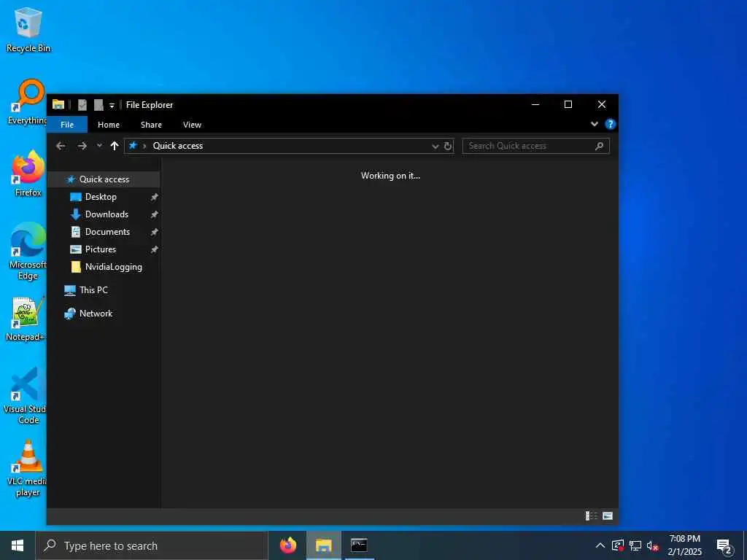Screen dimensions: 747x560
Task: Click the muted volume tray icon
Action: click(653, 545)
